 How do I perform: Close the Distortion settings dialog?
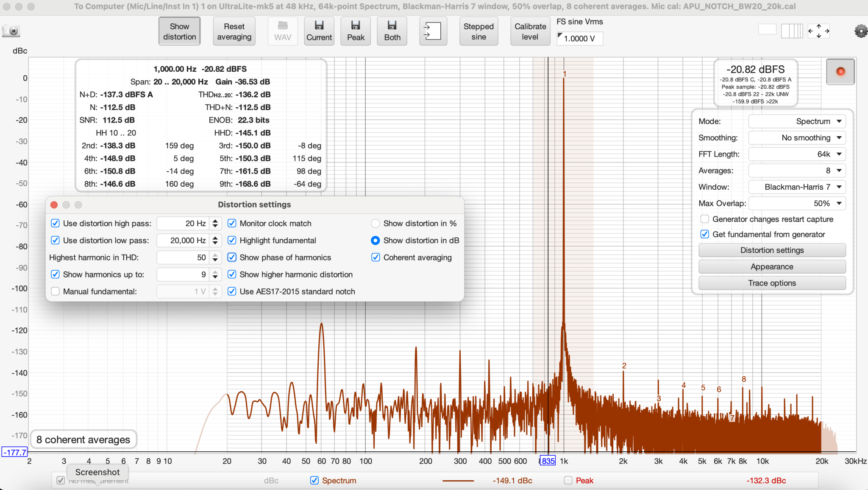tap(54, 205)
